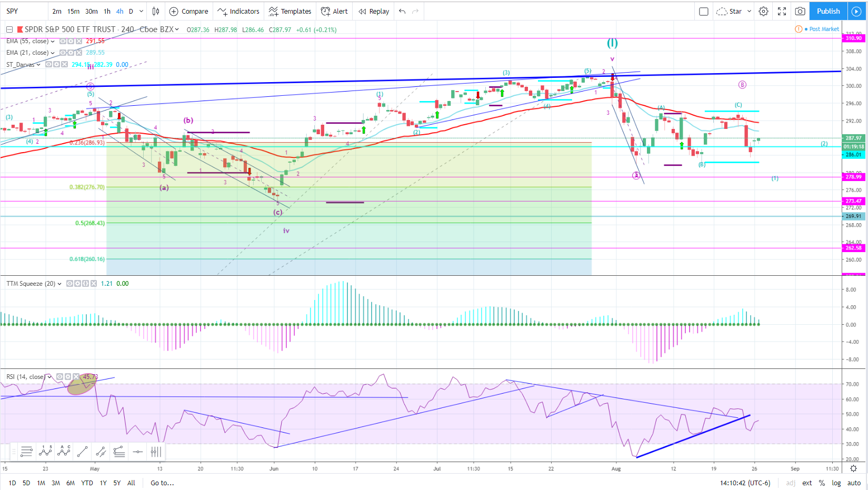The width and height of the screenshot is (868, 490).
Task: Click the SPY symbol search field
Action: [x=24, y=11]
